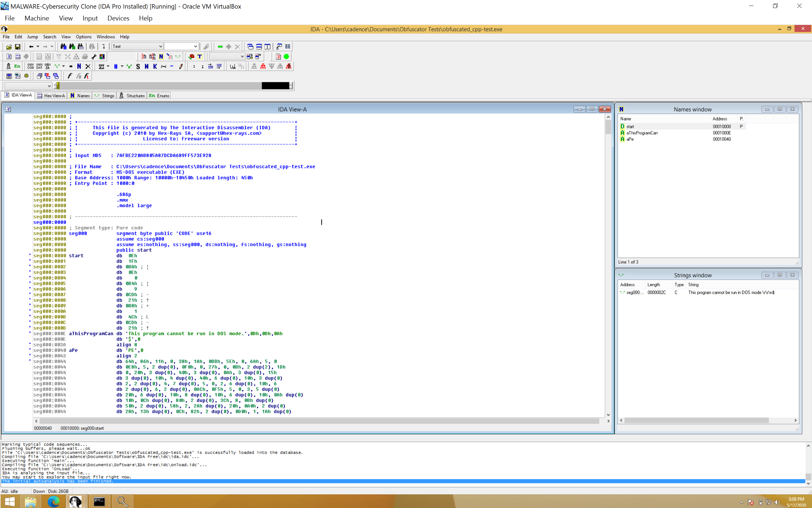The image size is (812, 508).
Task: Click the green minus collapse icon
Action: [x=220, y=46]
